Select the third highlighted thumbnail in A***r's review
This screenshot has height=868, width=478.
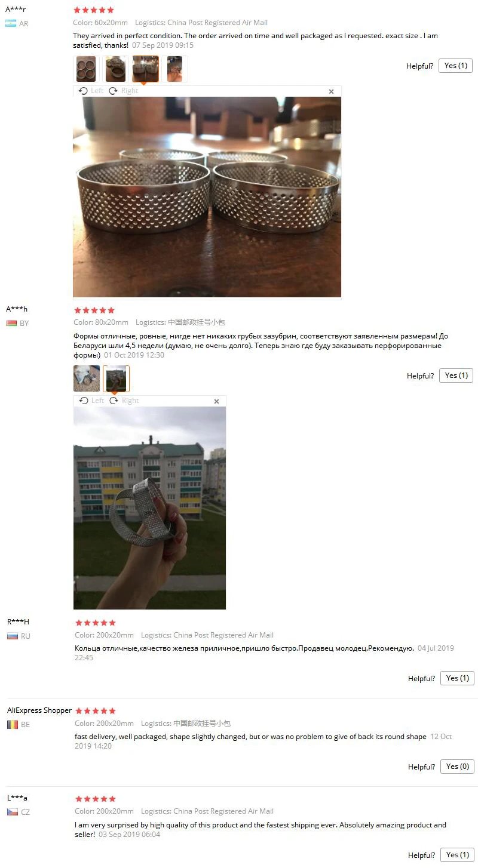point(145,69)
